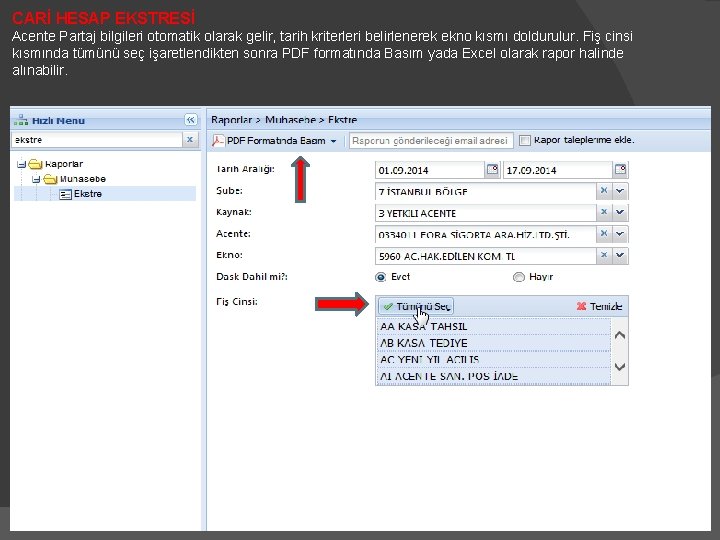Select AB KASA TEDİYE list row
The width and height of the screenshot is (720, 540).
point(493,343)
